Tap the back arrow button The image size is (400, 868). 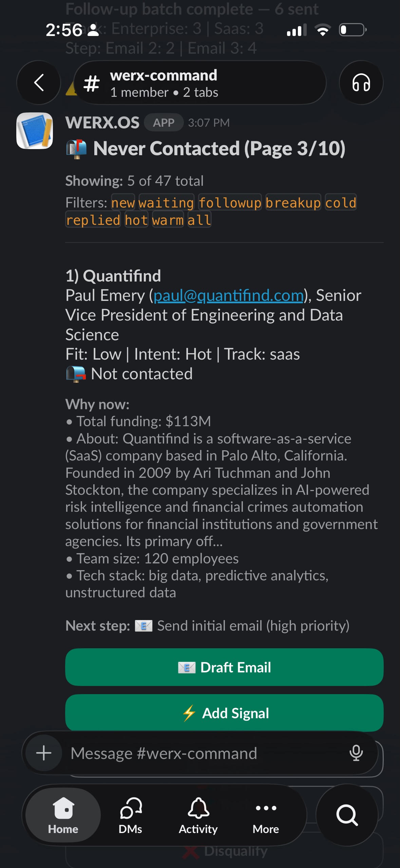(39, 83)
